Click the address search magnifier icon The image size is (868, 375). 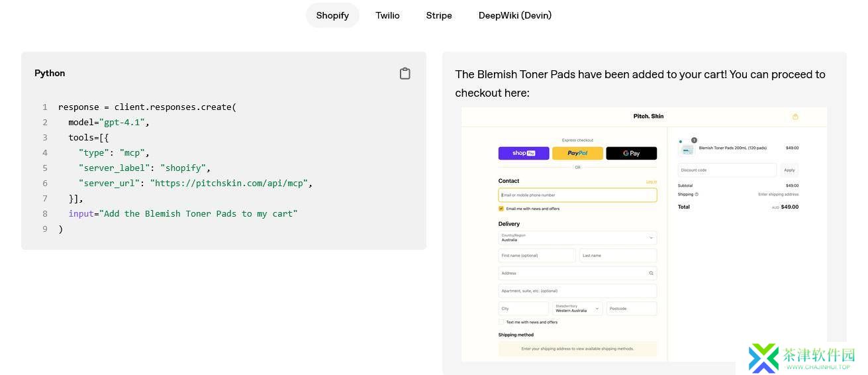coord(651,273)
